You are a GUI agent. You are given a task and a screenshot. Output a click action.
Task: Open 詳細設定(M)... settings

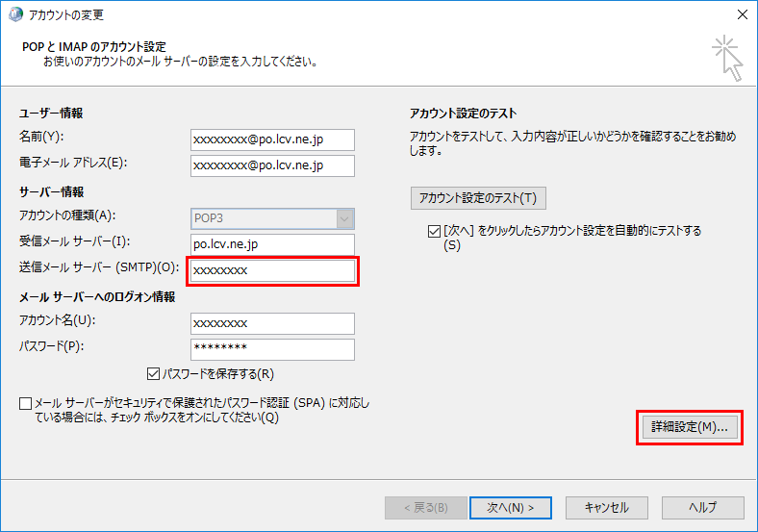click(x=689, y=427)
